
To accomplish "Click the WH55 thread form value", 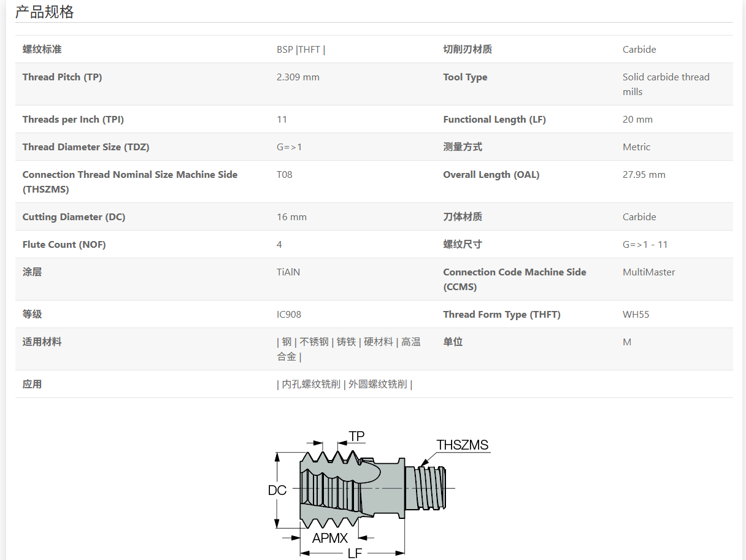I will pyautogui.click(x=636, y=314).
